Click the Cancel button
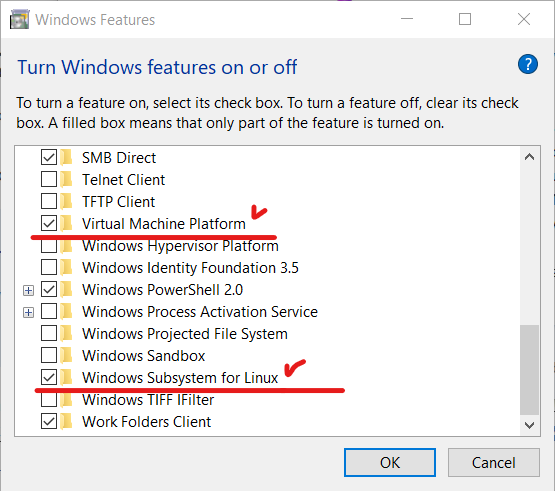Screen dimensions: 555x491 point(494,462)
